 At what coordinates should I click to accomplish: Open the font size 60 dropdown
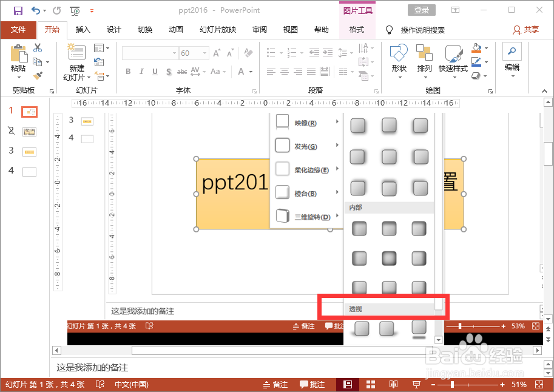tap(205, 53)
